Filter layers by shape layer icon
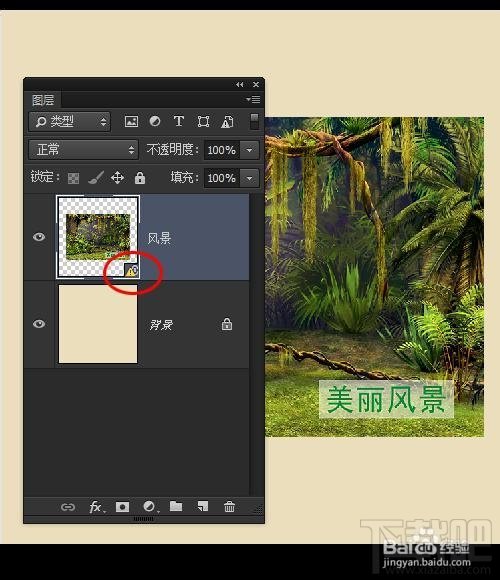 203,122
